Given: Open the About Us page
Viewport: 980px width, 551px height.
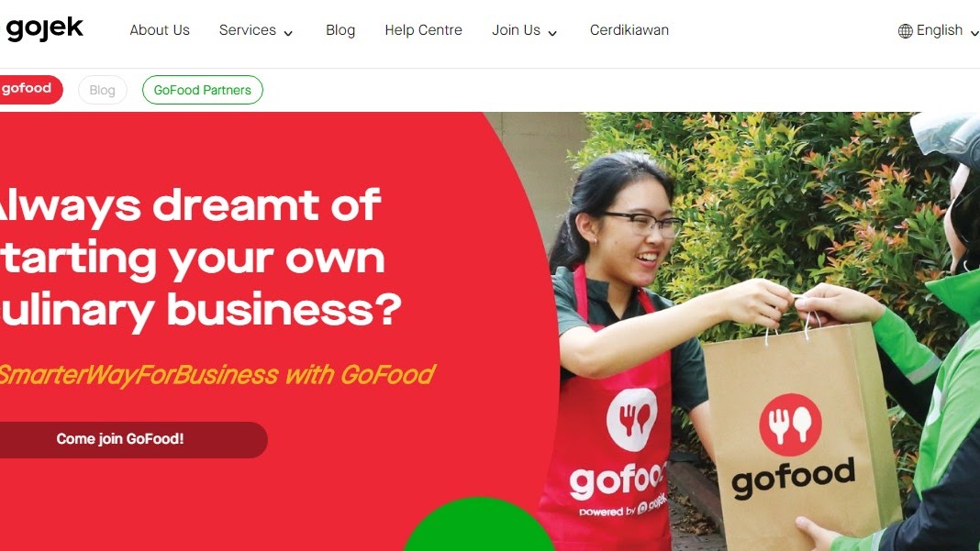Looking at the screenshot, I should tap(160, 30).
